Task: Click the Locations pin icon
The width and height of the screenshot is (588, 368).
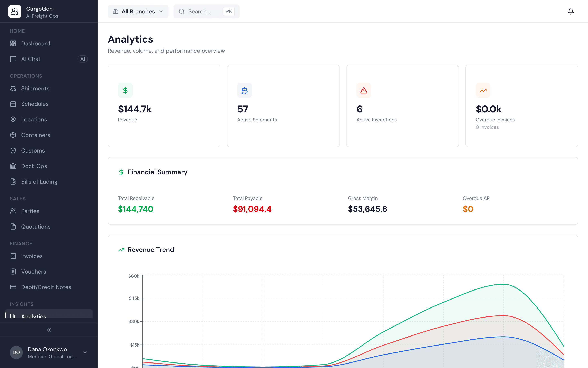Action: click(13, 120)
